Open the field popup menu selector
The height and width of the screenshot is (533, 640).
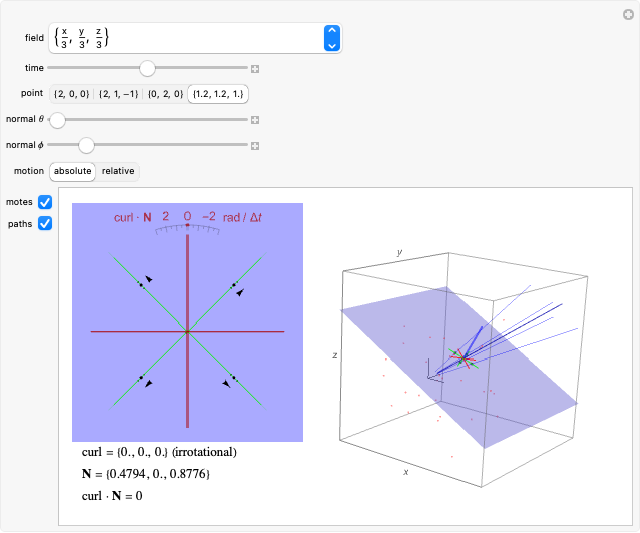click(332, 38)
